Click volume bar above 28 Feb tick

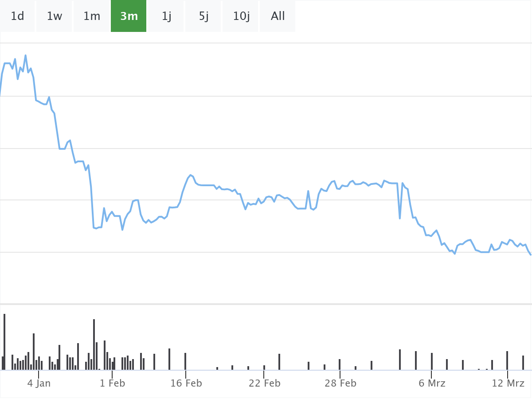click(x=340, y=364)
